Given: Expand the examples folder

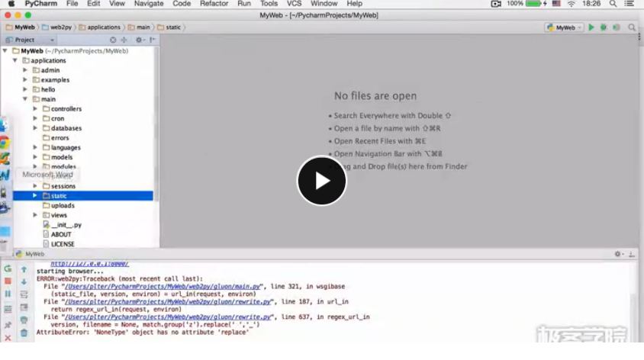Looking at the screenshot, I should [25, 79].
